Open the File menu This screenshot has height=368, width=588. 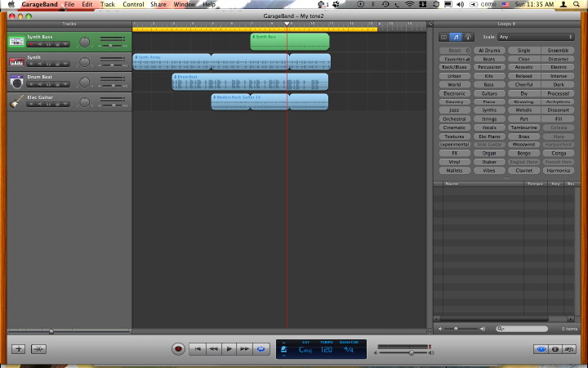(x=69, y=4)
